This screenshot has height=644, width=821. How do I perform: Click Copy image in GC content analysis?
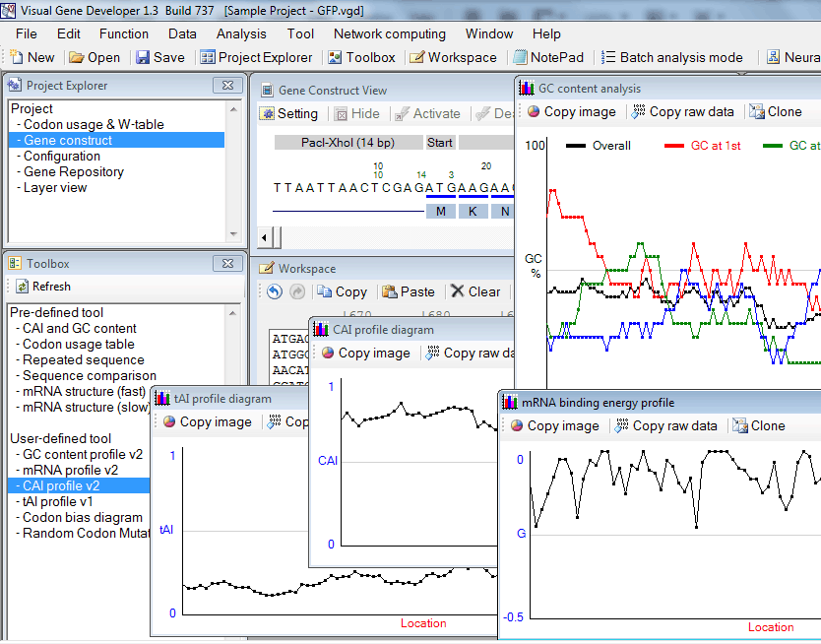[571, 112]
